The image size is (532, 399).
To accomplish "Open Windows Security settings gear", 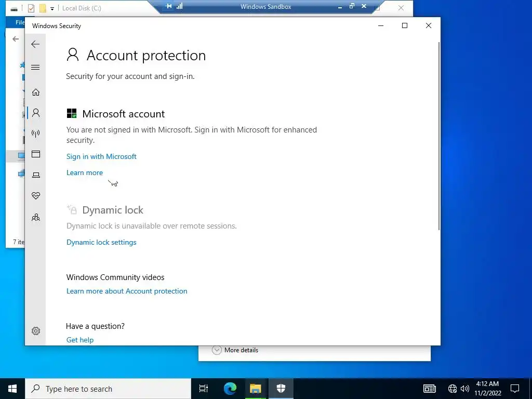I will [x=36, y=331].
